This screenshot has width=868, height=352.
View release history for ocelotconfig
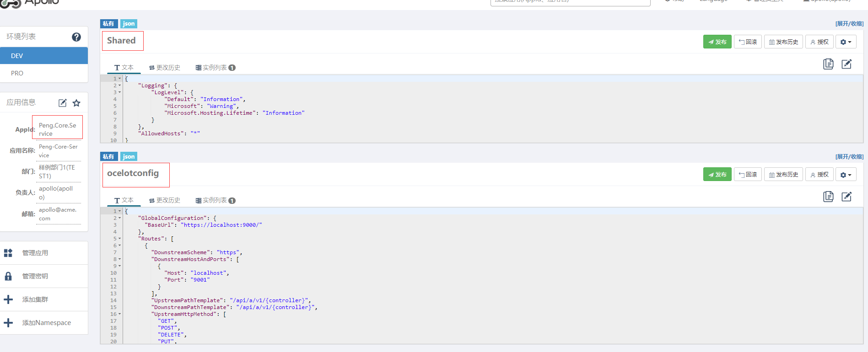(783, 174)
